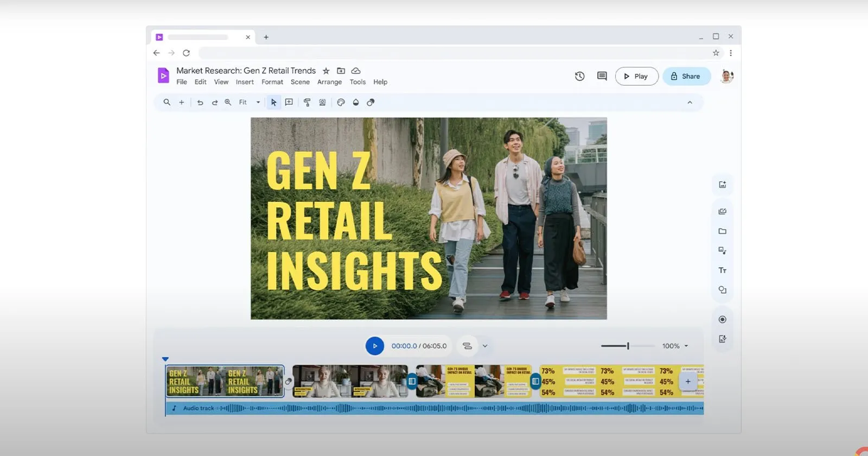Toggle the select arrow cursor tool

(273, 102)
